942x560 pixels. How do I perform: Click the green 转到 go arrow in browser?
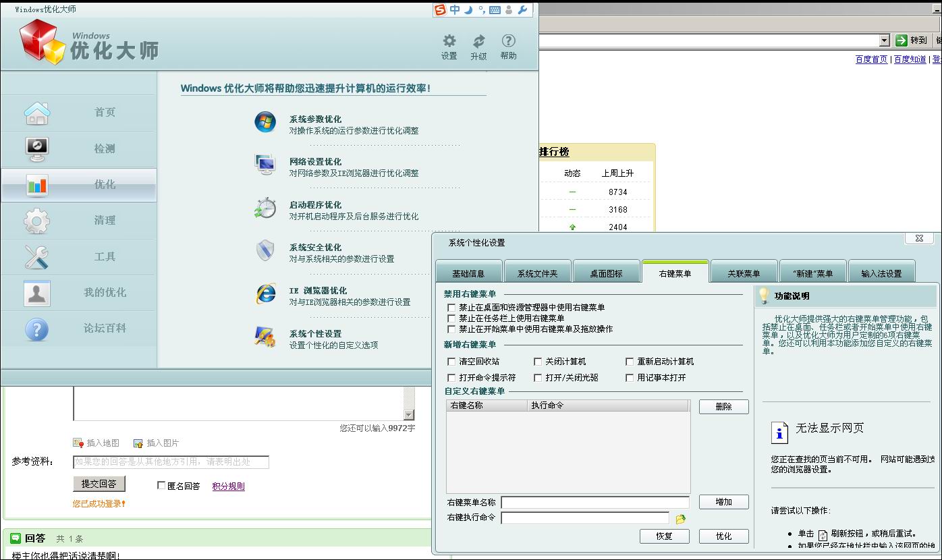pos(902,40)
